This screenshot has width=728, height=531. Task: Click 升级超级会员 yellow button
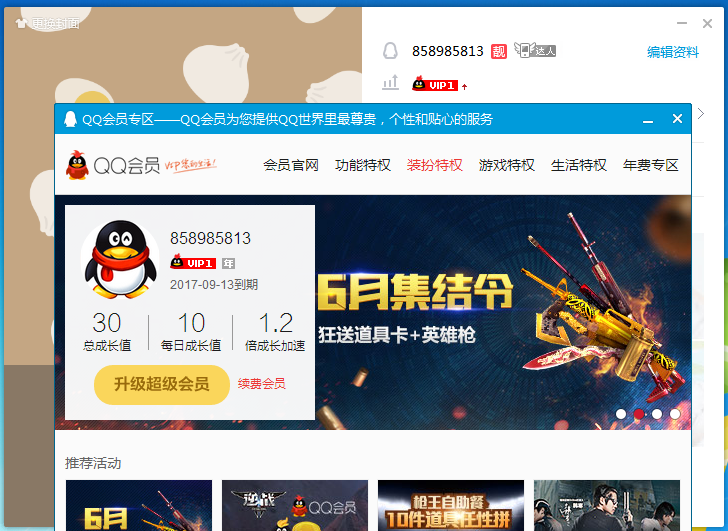pyautogui.click(x=162, y=384)
